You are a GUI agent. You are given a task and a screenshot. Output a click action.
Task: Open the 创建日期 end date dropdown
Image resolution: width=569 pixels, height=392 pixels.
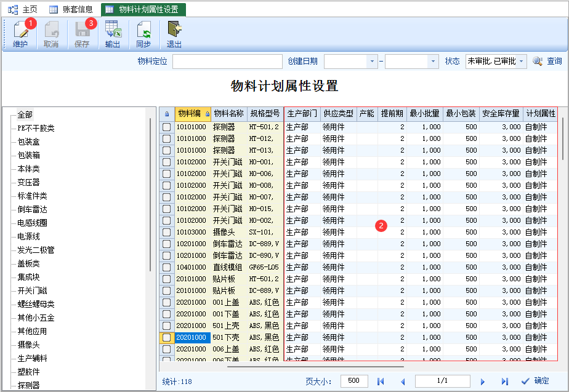[432, 62]
